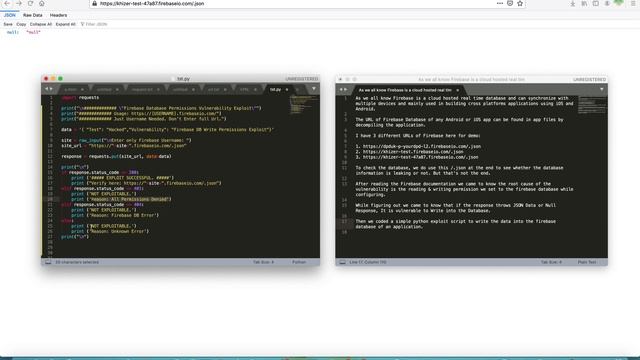Open the tab list dropdown in txt.py window

point(313,89)
